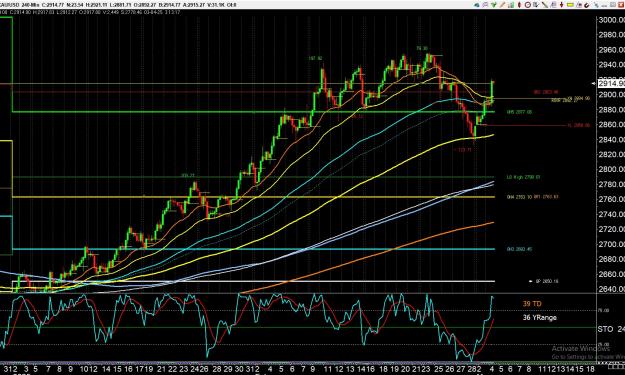Click the white arrow pointer beside current price
This screenshot has width=625, height=375.
pyautogui.click(x=594, y=83)
